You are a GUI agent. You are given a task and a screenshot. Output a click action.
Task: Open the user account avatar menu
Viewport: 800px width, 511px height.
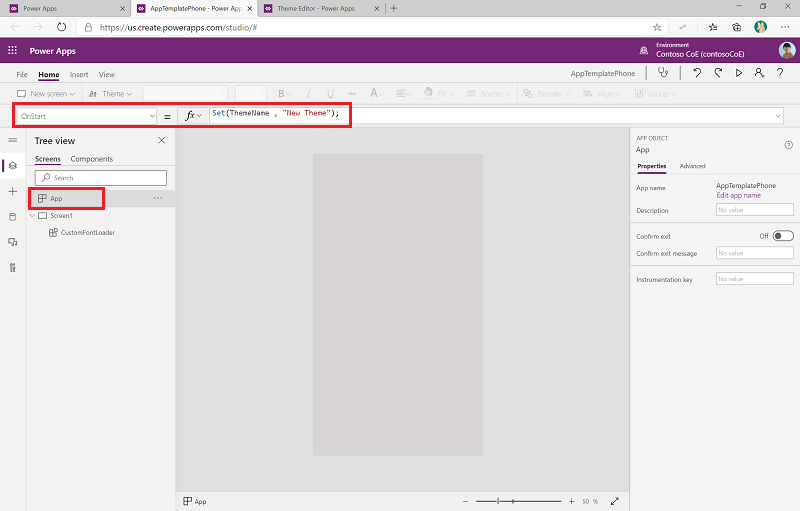(787, 50)
